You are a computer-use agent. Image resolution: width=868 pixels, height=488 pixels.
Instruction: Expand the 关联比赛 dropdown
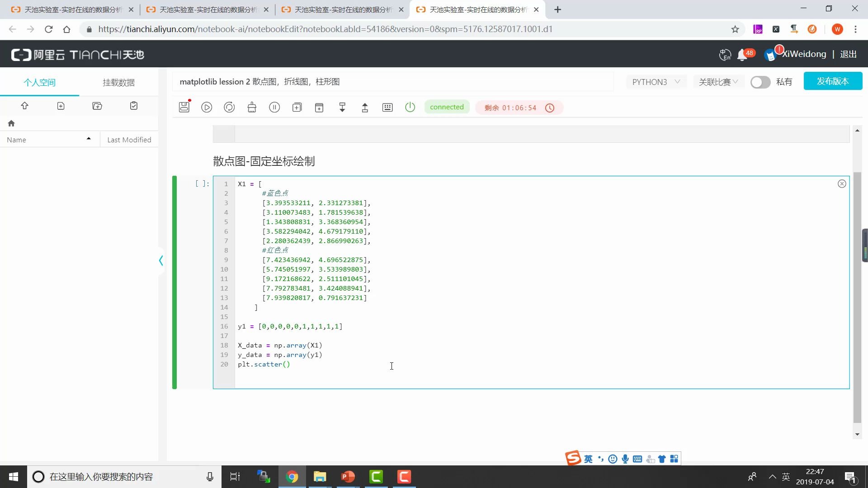pos(718,82)
